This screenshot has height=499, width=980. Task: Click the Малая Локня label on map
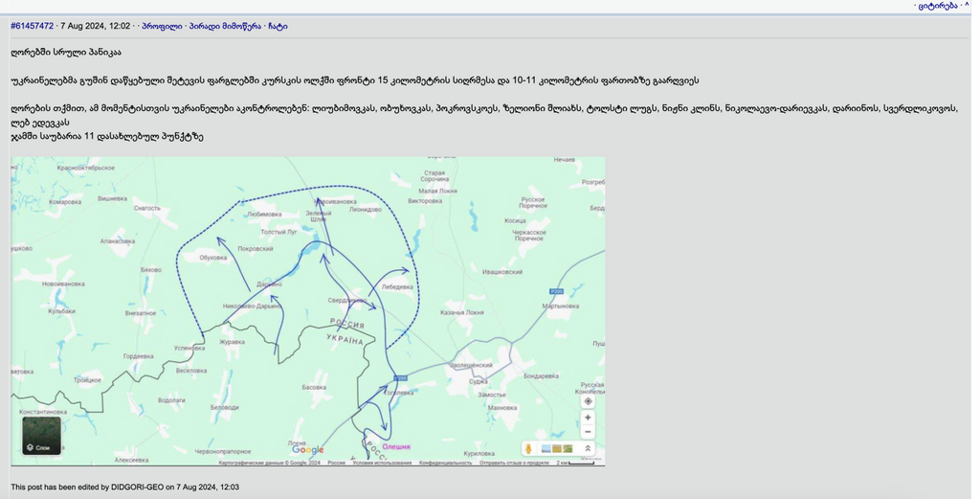tap(437, 191)
